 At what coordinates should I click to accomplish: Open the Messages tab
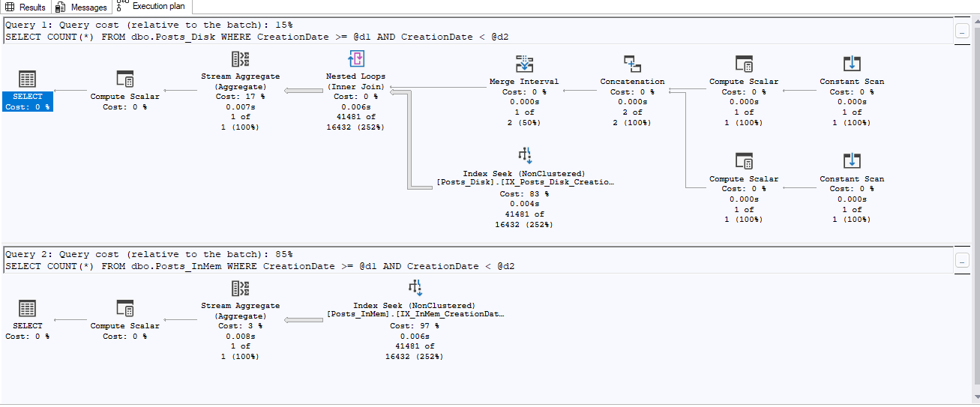(82, 7)
